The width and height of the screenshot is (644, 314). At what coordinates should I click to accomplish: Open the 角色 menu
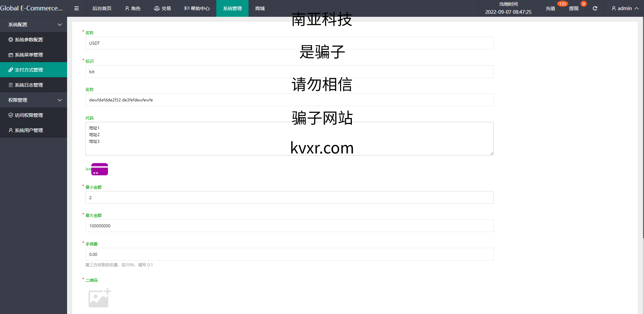pos(132,8)
